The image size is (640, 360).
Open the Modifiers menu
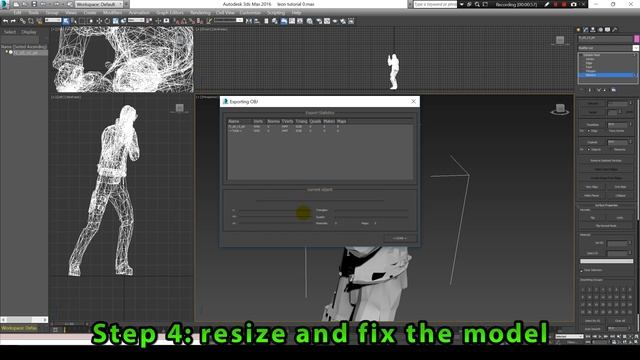click(112, 13)
